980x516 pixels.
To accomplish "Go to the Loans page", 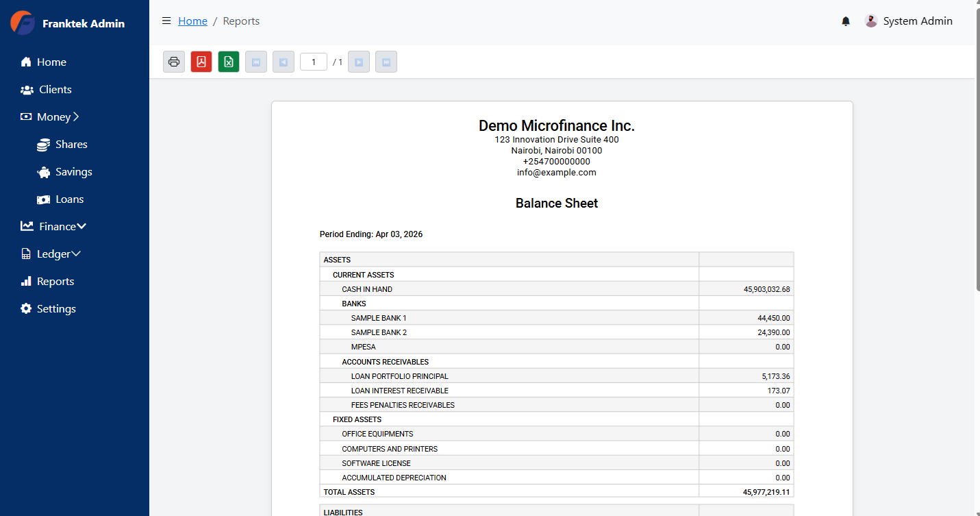I will tap(68, 199).
